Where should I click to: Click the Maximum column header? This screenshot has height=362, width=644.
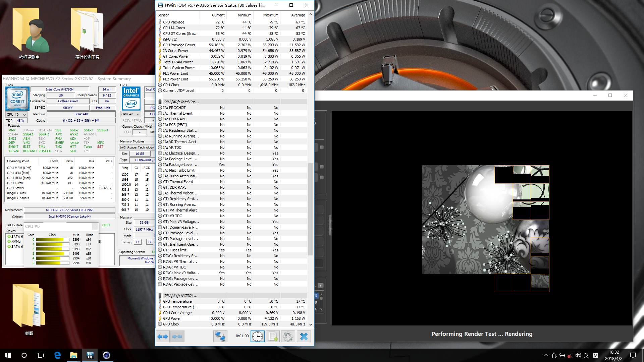coord(267,15)
